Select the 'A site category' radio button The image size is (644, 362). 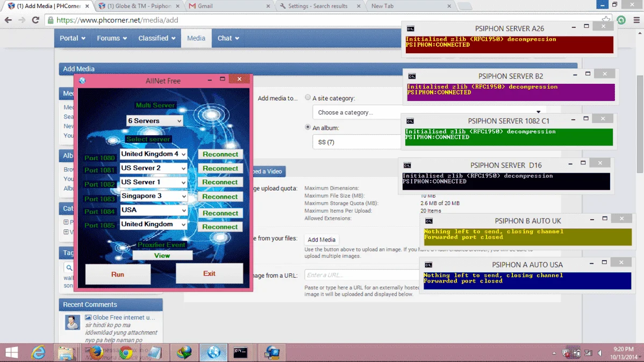(307, 98)
